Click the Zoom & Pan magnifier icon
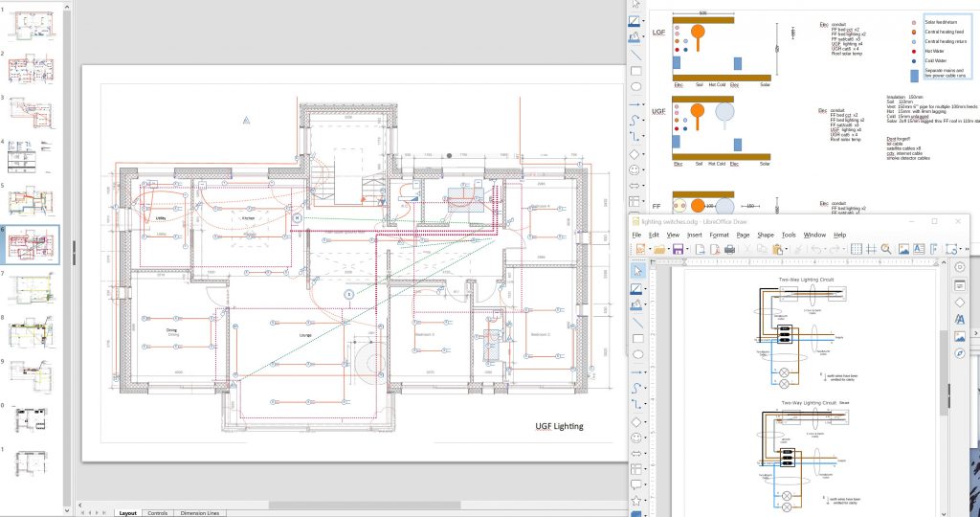 click(886, 249)
